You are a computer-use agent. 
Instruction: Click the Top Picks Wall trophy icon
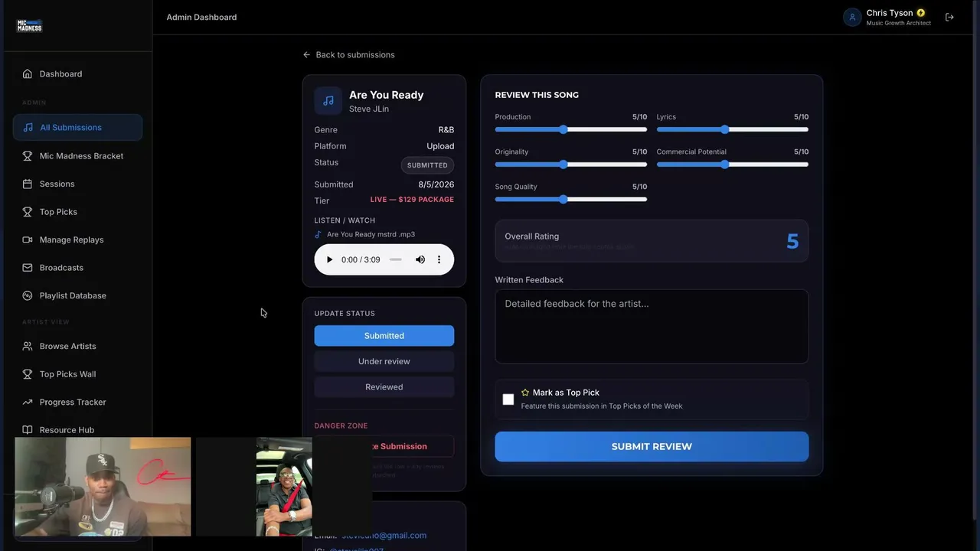click(28, 374)
